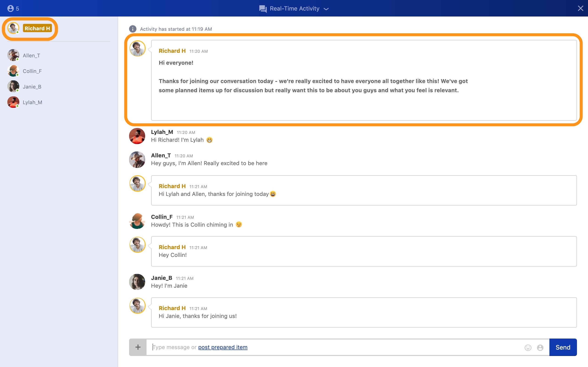Image resolution: width=588 pixels, height=367 pixels.
Task: Click Lylah_M's avatar thumbnail in the sidebar
Action: [13, 102]
